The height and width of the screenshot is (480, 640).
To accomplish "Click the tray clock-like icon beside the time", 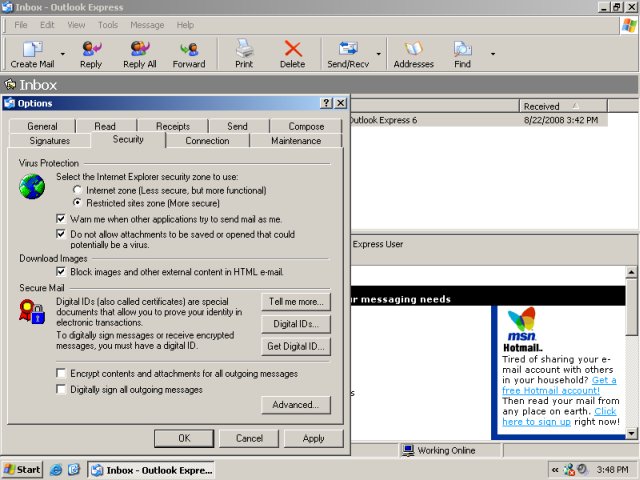I will pos(582,469).
